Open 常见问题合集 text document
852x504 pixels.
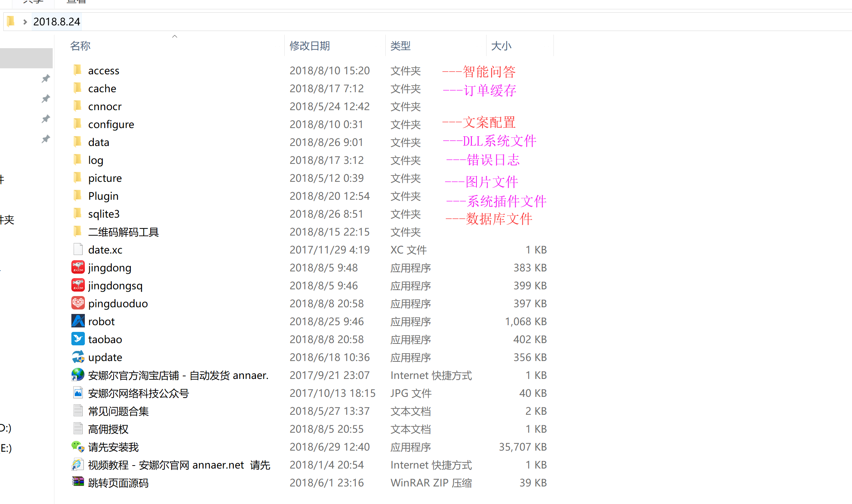pos(118,411)
